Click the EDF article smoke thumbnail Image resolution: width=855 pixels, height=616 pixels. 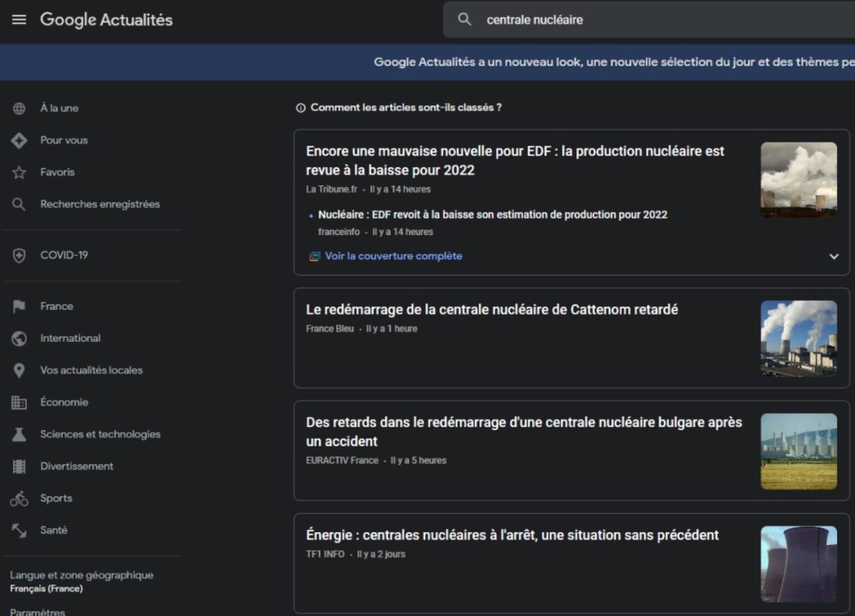[x=799, y=180]
